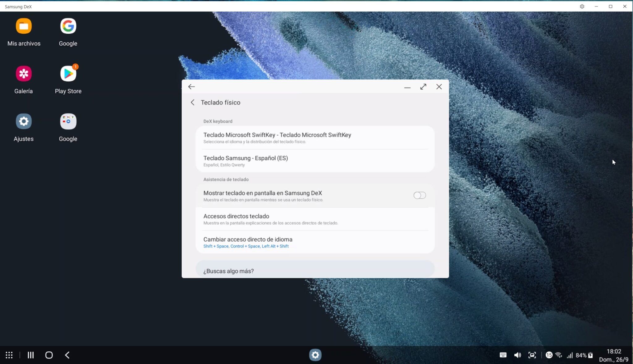Click the Teclado físico page title

[220, 103]
